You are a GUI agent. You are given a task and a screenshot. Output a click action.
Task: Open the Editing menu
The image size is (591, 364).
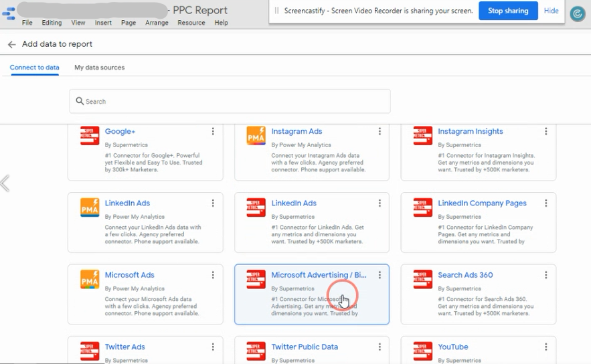pos(52,23)
